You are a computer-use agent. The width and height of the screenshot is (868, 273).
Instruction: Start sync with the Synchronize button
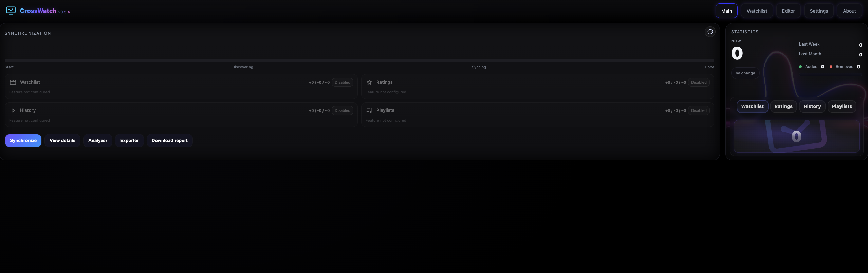tap(23, 140)
